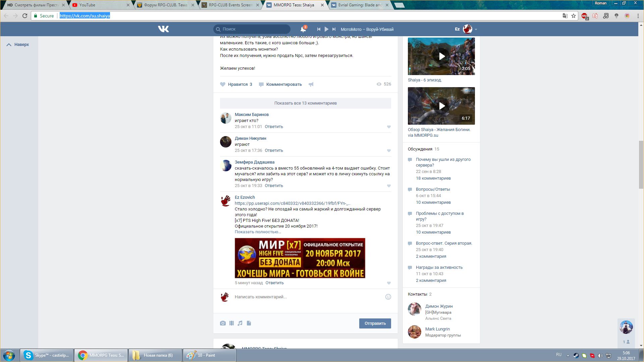Viewport: 644px width, 362px height.
Task: Expand Показать полностью in Ez comment
Action: tap(258, 232)
